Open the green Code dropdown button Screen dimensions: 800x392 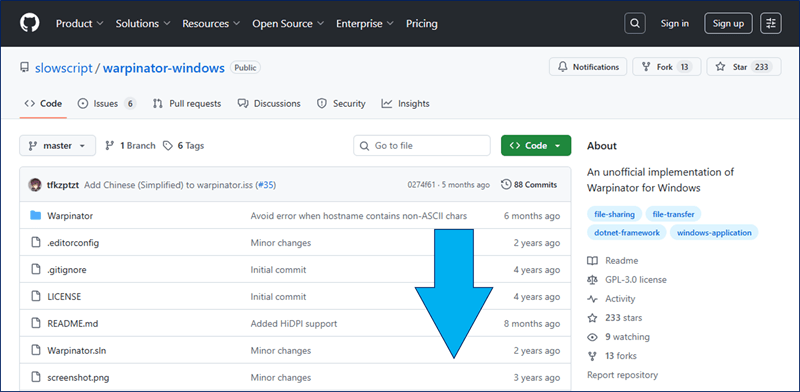coord(536,145)
